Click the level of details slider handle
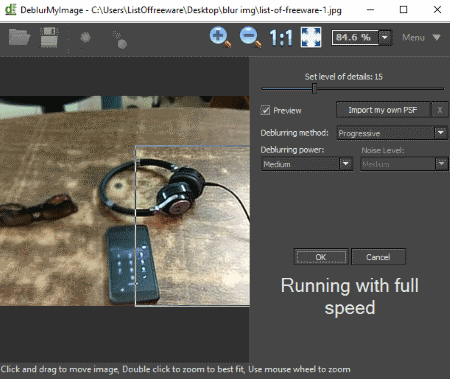 (314, 89)
